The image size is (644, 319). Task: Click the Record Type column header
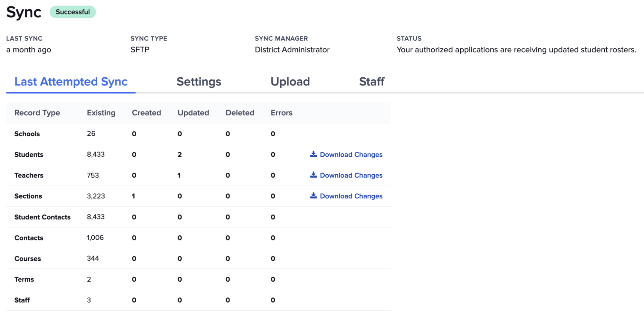pos(37,113)
